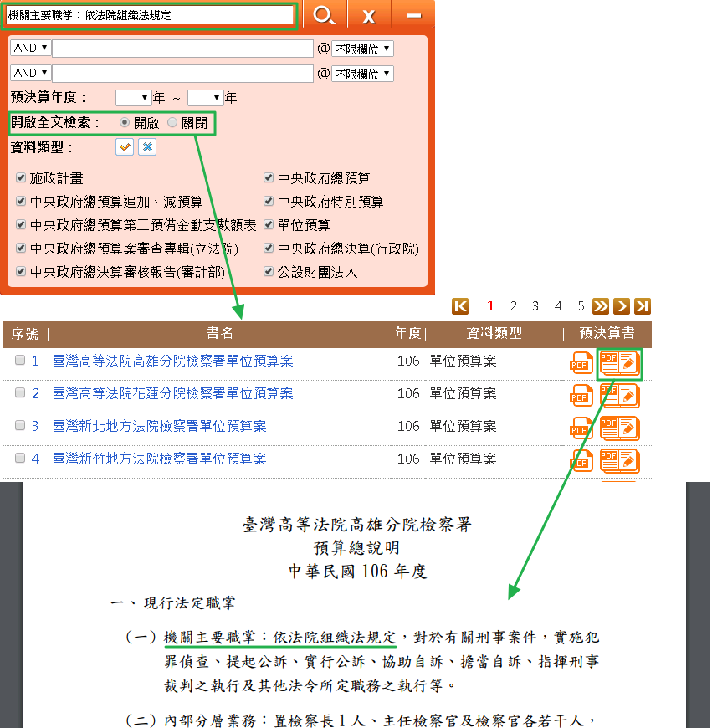Click the magnifier icon to run the search
This screenshot has width=712, height=728.
[x=325, y=15]
